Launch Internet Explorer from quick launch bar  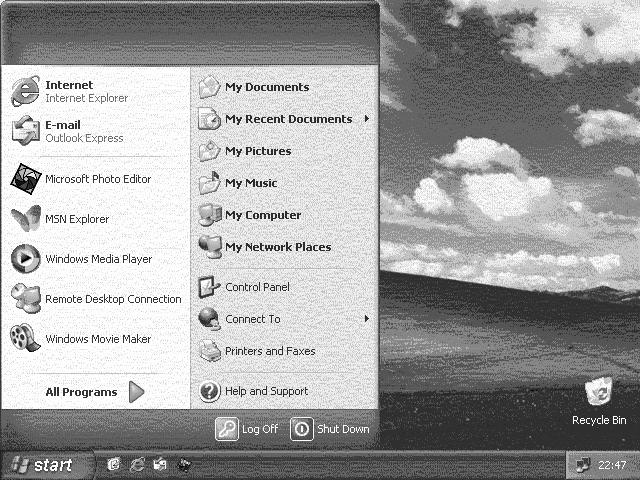[x=137, y=464]
